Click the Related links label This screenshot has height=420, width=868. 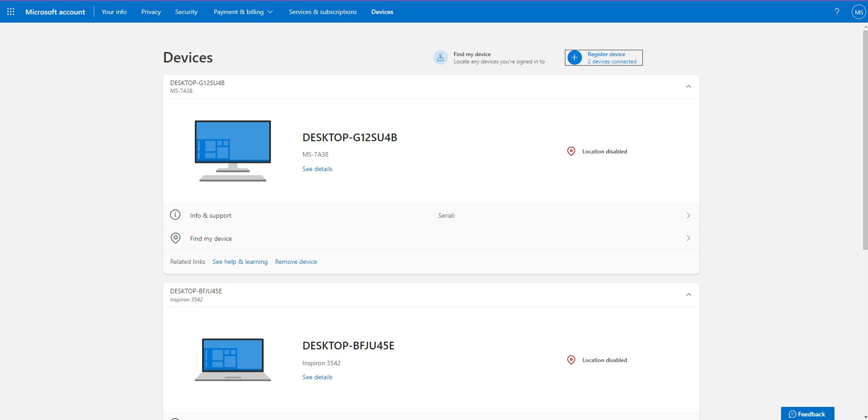(188, 262)
